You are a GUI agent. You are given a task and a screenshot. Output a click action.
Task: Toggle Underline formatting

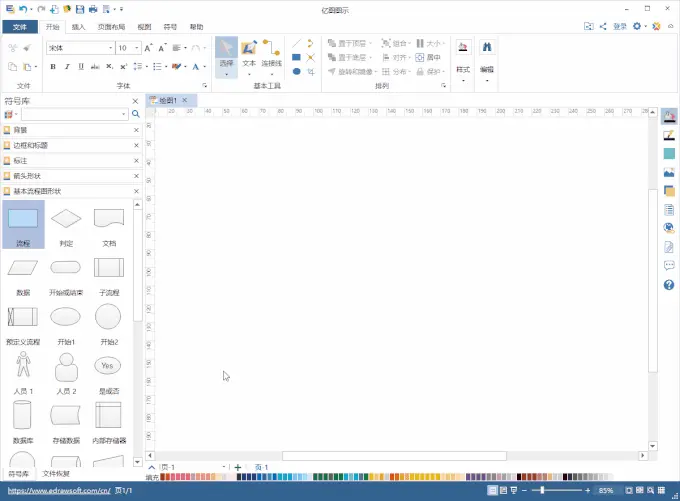[x=81, y=66]
